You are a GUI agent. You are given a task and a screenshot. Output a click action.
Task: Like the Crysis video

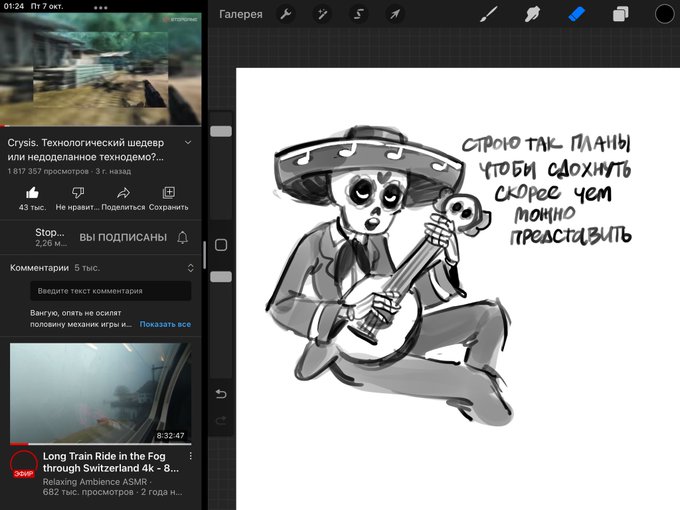click(x=33, y=198)
